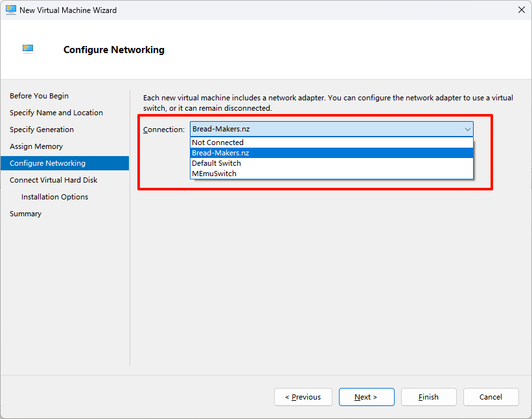
Task: Select Configure Networking in the sidebar
Action: tap(47, 163)
